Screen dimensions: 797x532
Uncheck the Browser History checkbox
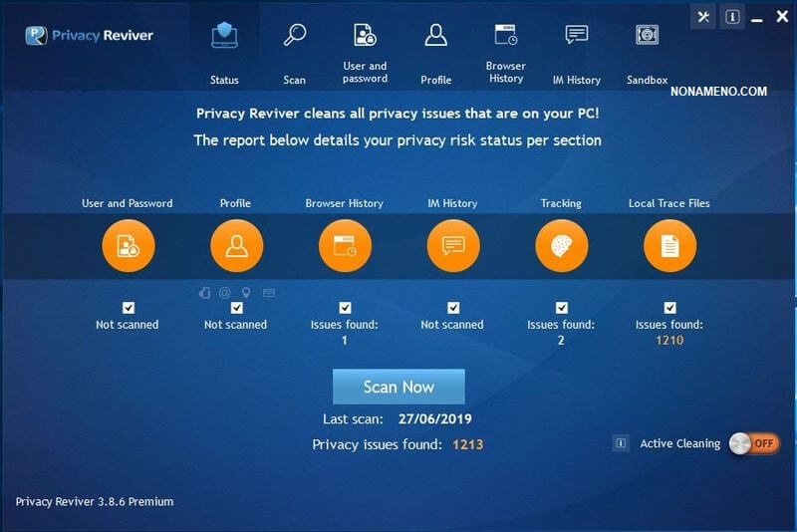click(x=345, y=308)
